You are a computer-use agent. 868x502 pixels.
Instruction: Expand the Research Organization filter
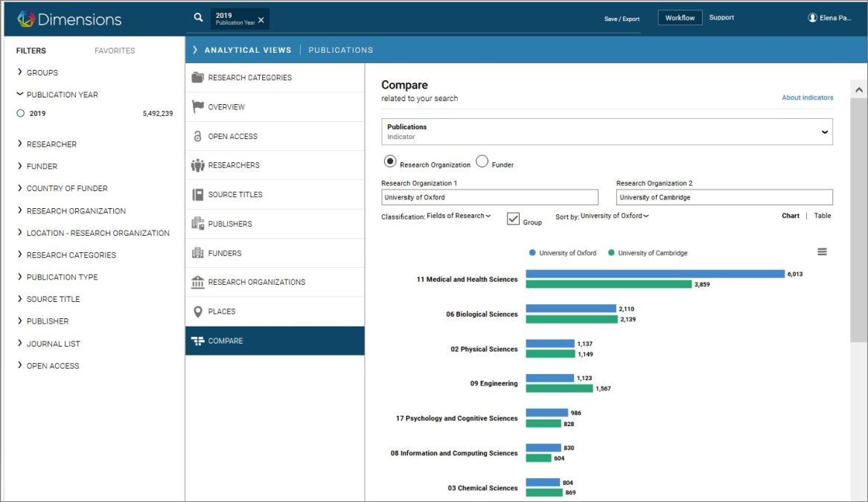tap(76, 210)
